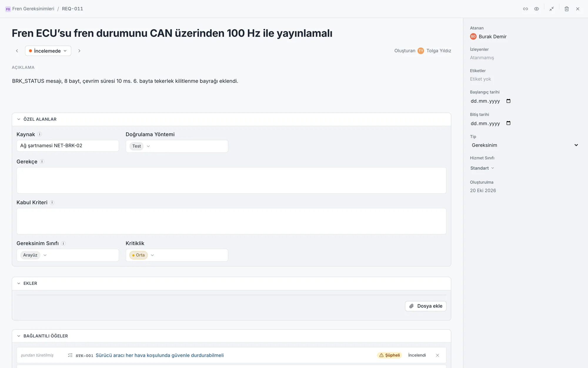Open the Hizmet Sınıfı Standart dropdown

pyautogui.click(x=482, y=168)
